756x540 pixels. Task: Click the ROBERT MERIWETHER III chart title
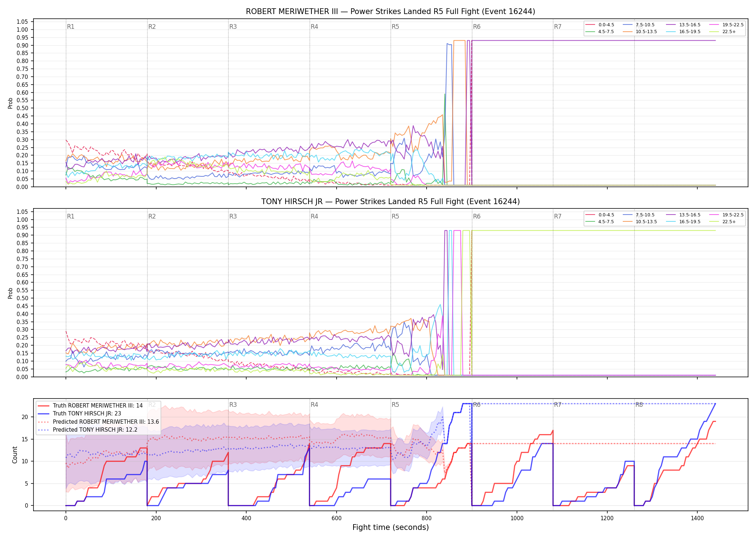[x=391, y=12]
